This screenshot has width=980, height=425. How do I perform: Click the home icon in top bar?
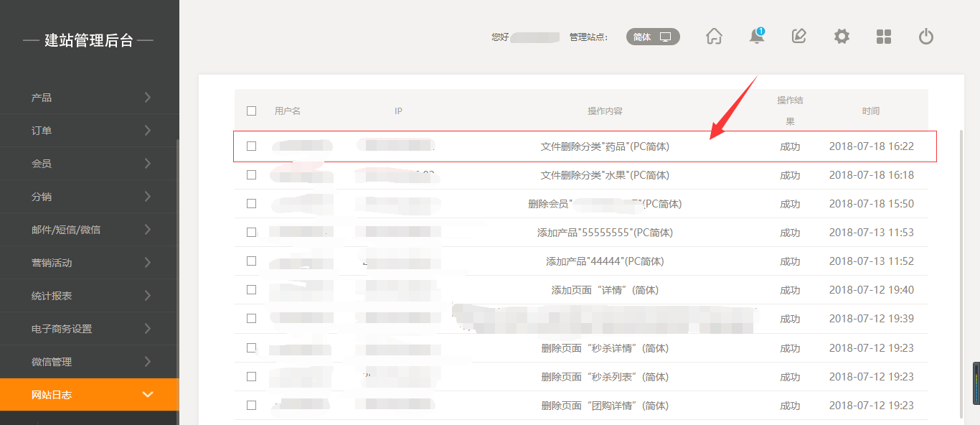tap(714, 37)
